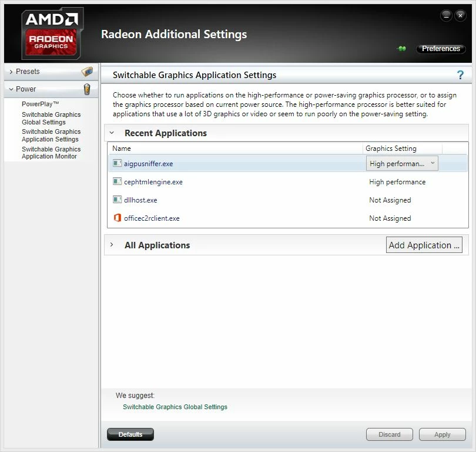Image resolution: width=476 pixels, height=452 pixels.
Task: Close the Radeon Additional Settings window
Action: [460, 15]
